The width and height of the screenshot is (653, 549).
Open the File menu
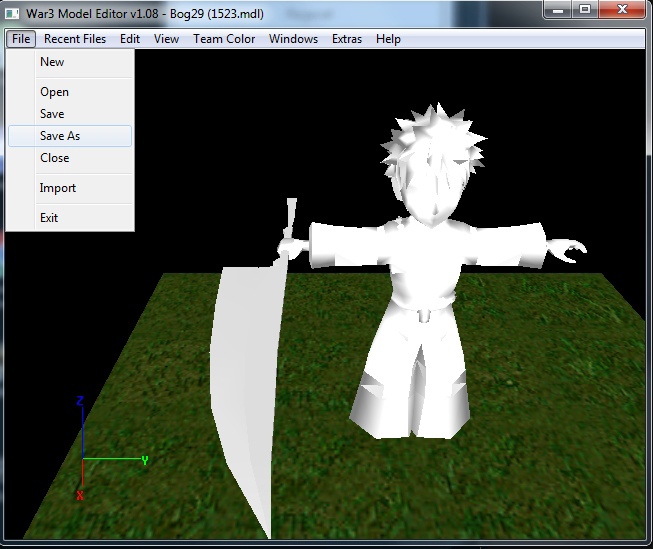21,39
